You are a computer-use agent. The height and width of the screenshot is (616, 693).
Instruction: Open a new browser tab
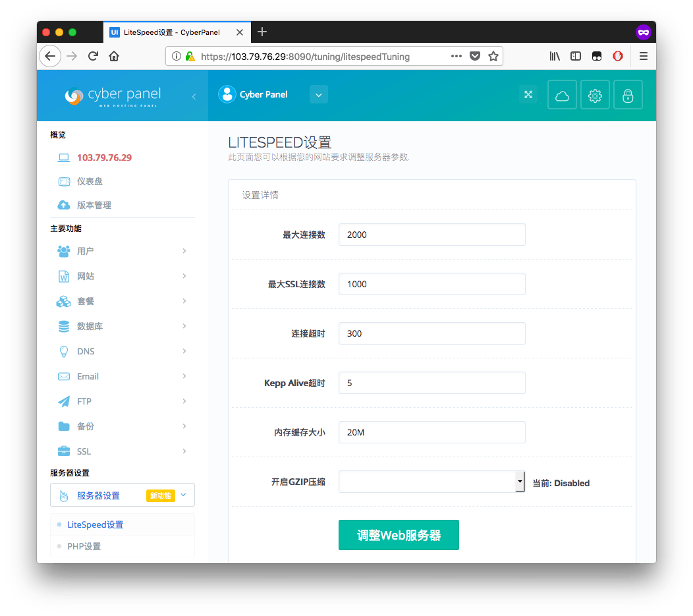262,32
